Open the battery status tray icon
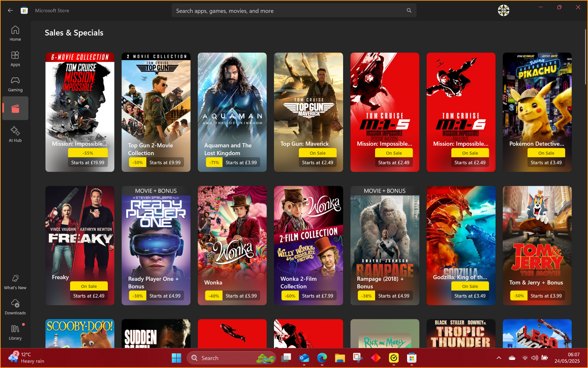 (x=545, y=358)
